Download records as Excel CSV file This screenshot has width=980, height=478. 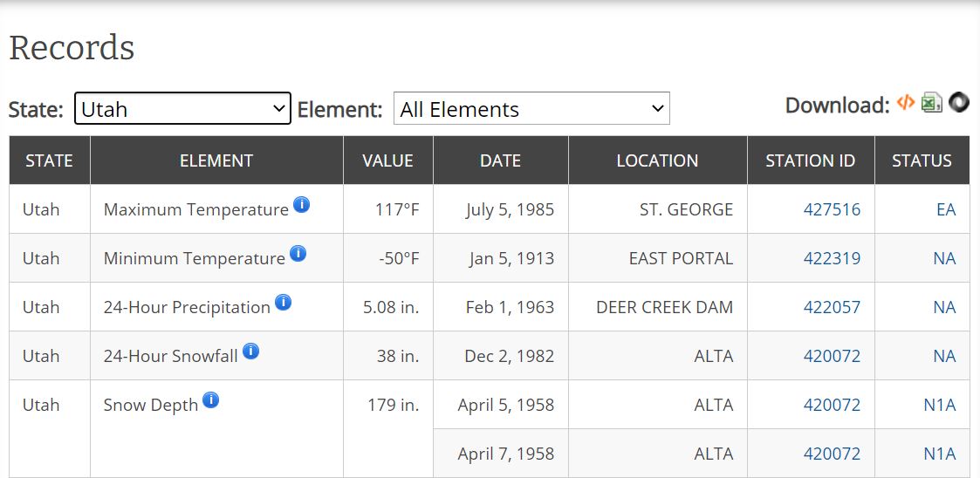tap(932, 103)
